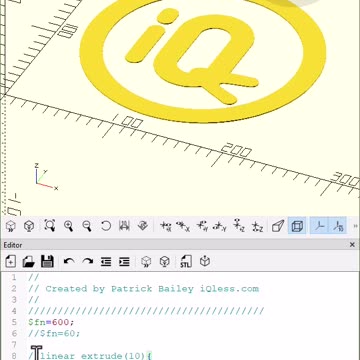
Task: Set view to the +Z axis
Action: (239, 226)
